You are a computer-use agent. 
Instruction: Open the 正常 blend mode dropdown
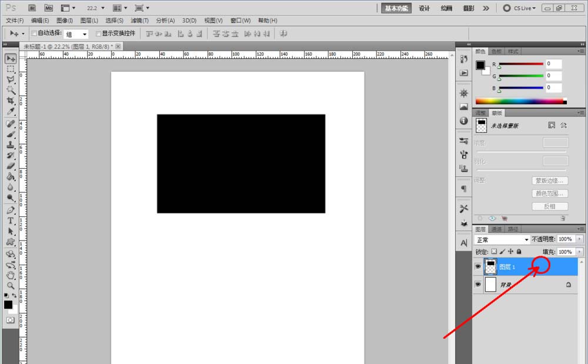tap(502, 239)
